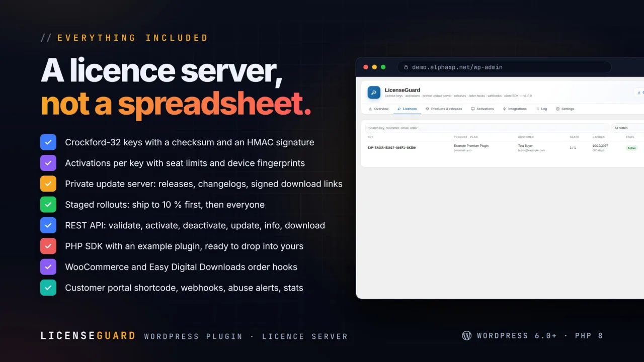Open the Settings tab
Image resolution: width=644 pixels, height=362 pixels.
click(565, 109)
